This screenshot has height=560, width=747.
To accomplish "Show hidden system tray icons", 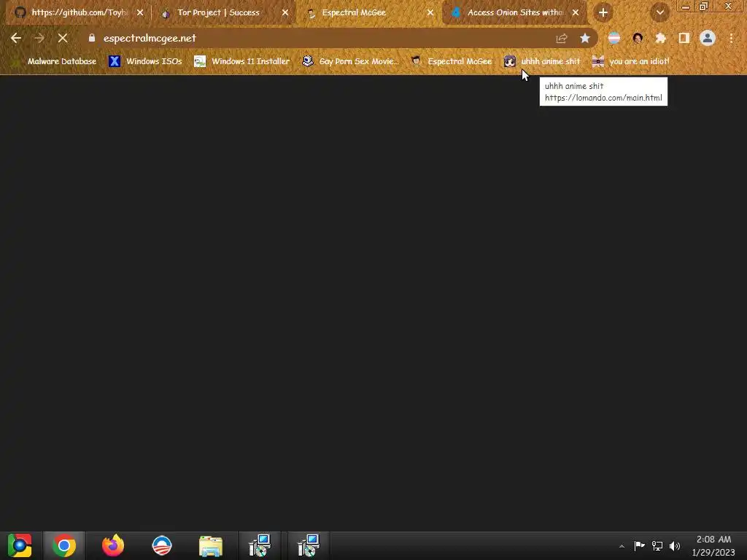I will point(622,546).
